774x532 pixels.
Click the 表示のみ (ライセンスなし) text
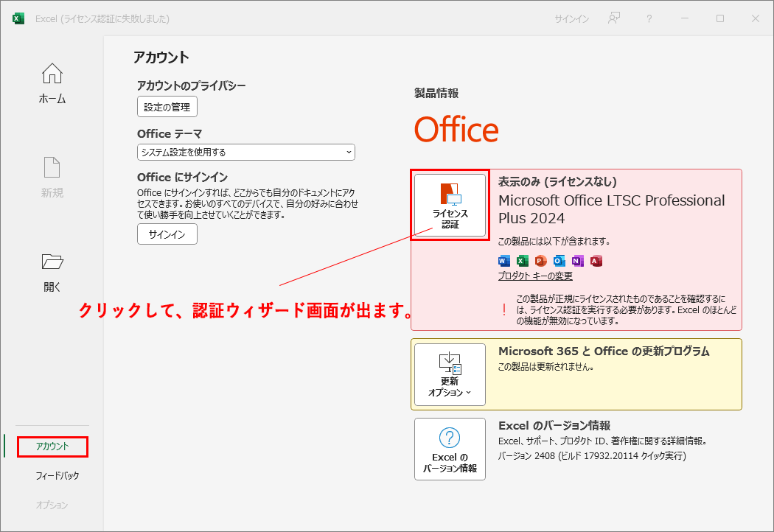(x=557, y=181)
